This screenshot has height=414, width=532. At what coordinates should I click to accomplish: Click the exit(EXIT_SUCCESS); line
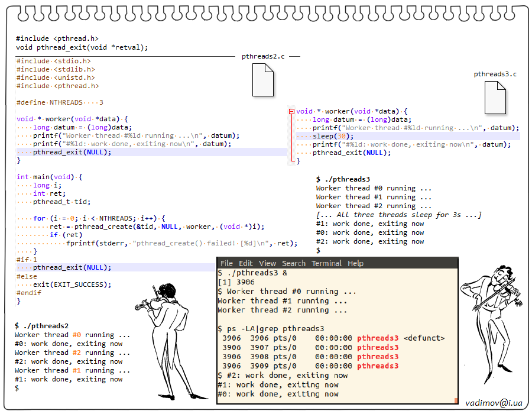point(72,284)
